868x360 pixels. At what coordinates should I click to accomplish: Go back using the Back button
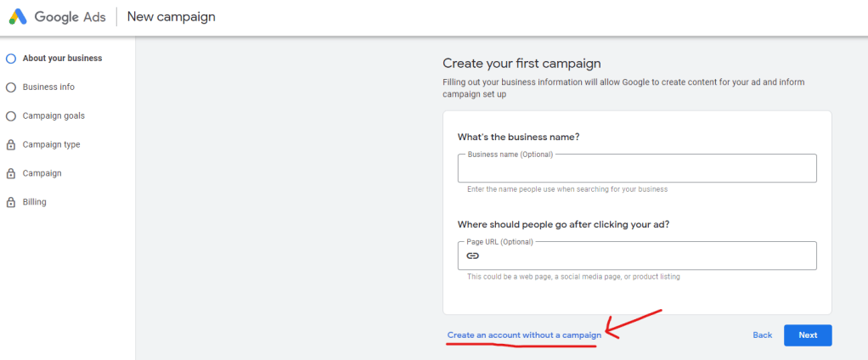[x=763, y=335]
